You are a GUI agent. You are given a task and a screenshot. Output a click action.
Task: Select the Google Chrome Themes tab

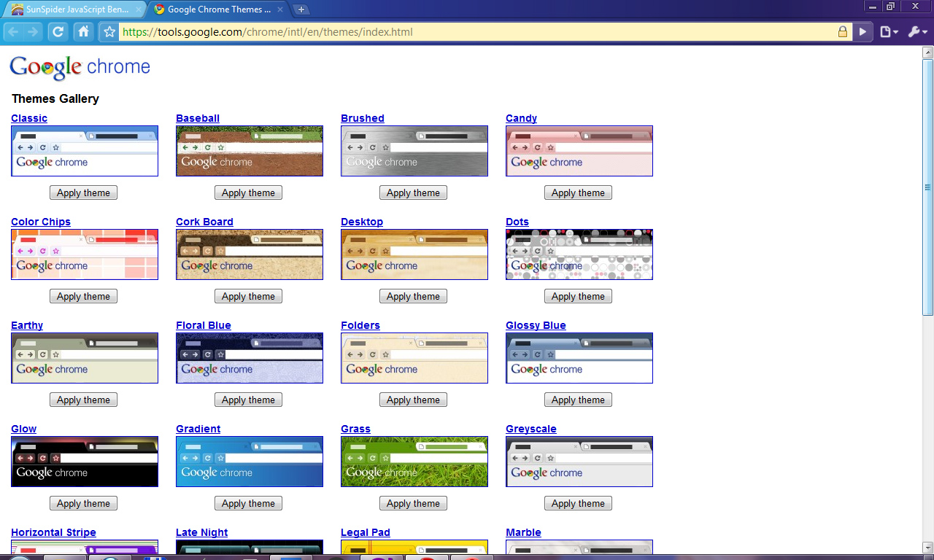(x=217, y=9)
